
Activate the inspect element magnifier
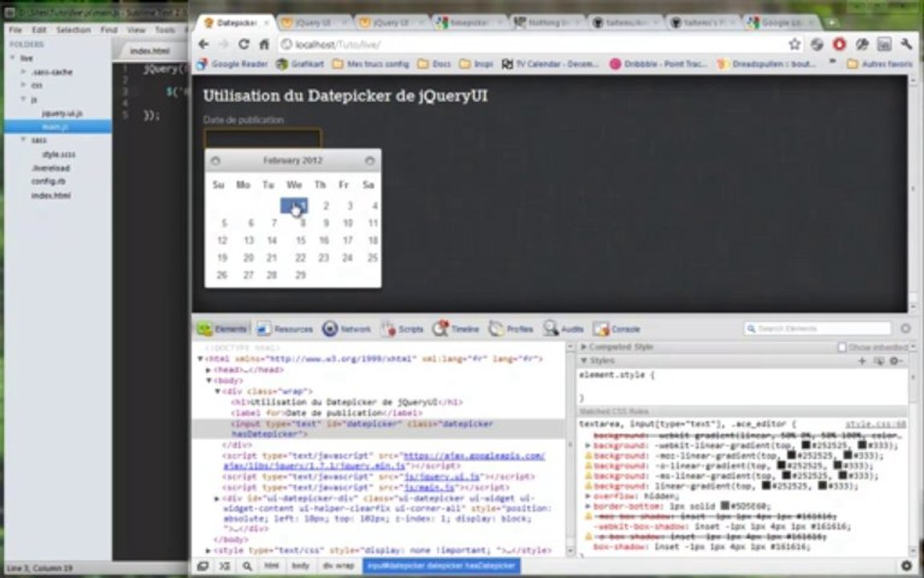point(247,566)
